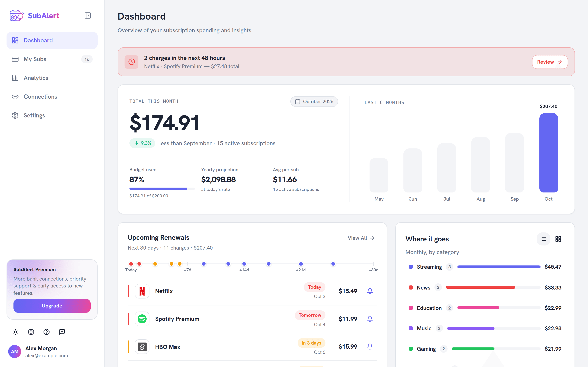
Task: Open Analytics from the sidebar
Action: coord(52,78)
